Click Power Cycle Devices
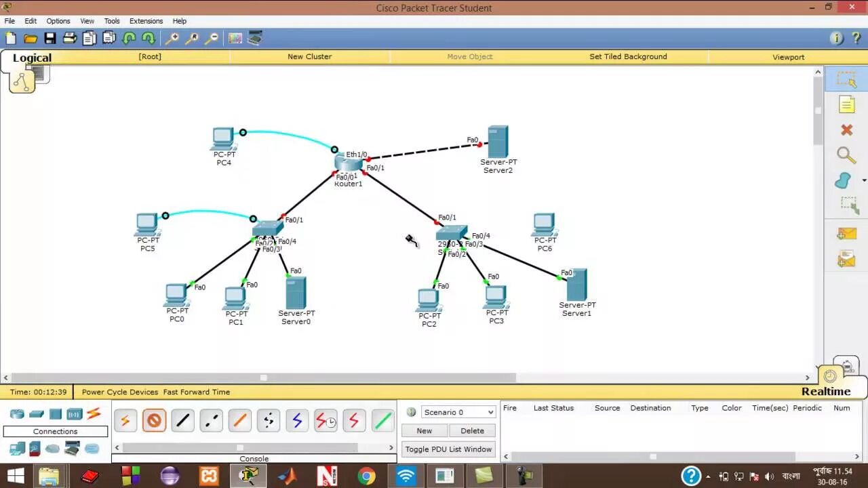This screenshot has height=488, width=868. [x=120, y=392]
